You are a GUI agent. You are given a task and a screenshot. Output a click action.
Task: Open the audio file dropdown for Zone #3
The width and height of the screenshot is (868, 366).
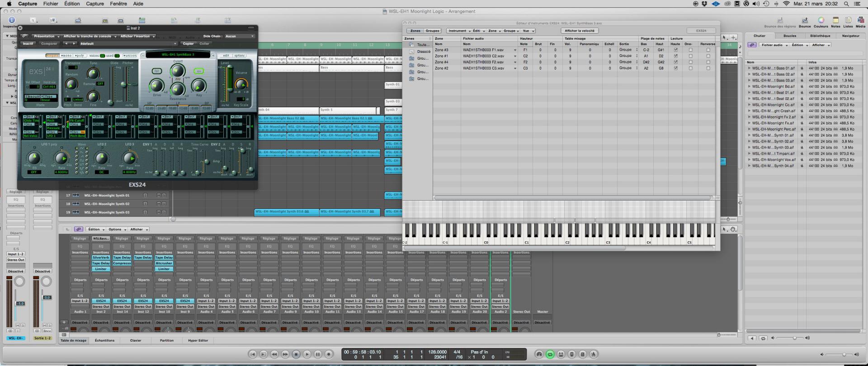515,50
